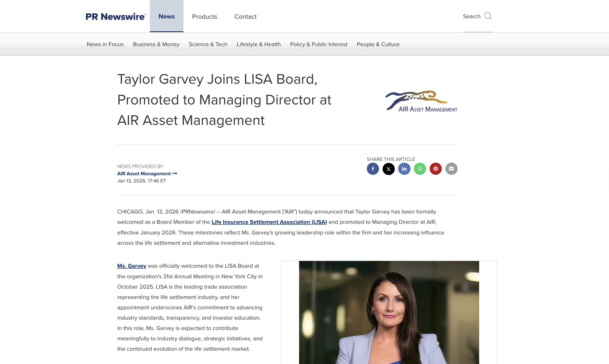The width and height of the screenshot is (609, 364).
Task: Click the PR Newswire logo
Action: (115, 16)
